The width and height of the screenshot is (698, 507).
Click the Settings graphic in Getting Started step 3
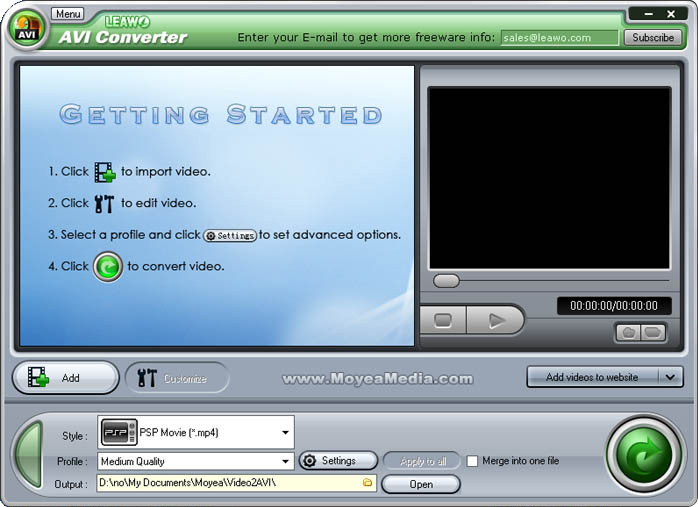[x=230, y=235]
